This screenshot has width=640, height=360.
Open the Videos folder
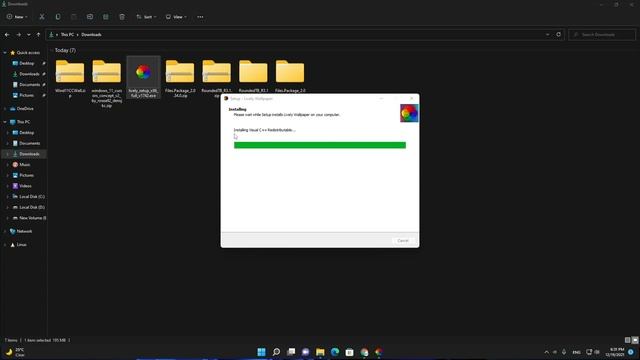(x=25, y=186)
